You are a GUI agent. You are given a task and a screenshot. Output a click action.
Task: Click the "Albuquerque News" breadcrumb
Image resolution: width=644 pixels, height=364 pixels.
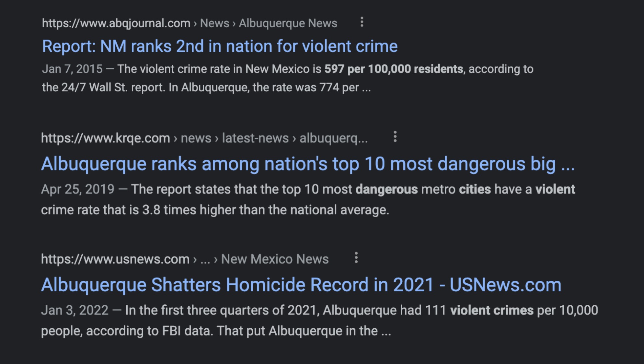point(288,23)
